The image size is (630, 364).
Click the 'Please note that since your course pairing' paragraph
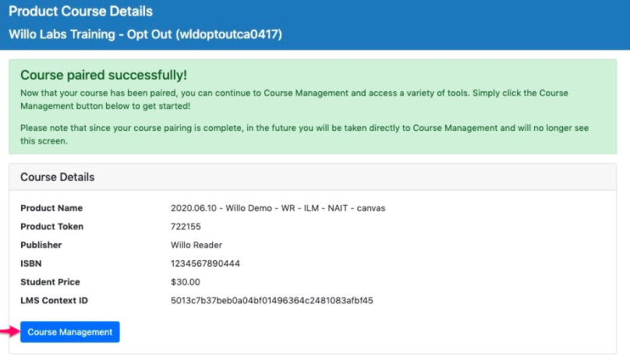(x=305, y=135)
